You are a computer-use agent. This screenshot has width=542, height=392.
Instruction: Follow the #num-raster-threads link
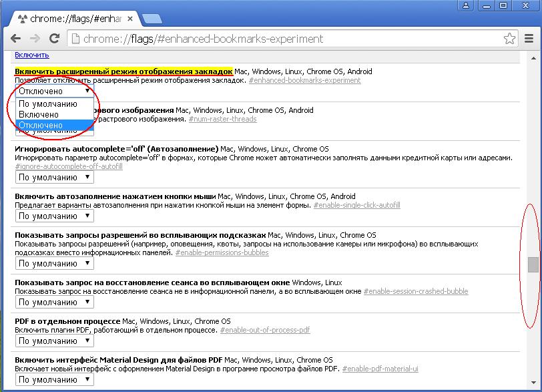(x=223, y=119)
